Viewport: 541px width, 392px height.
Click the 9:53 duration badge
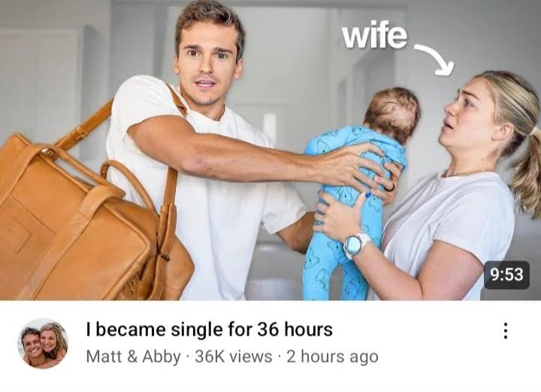click(x=506, y=275)
